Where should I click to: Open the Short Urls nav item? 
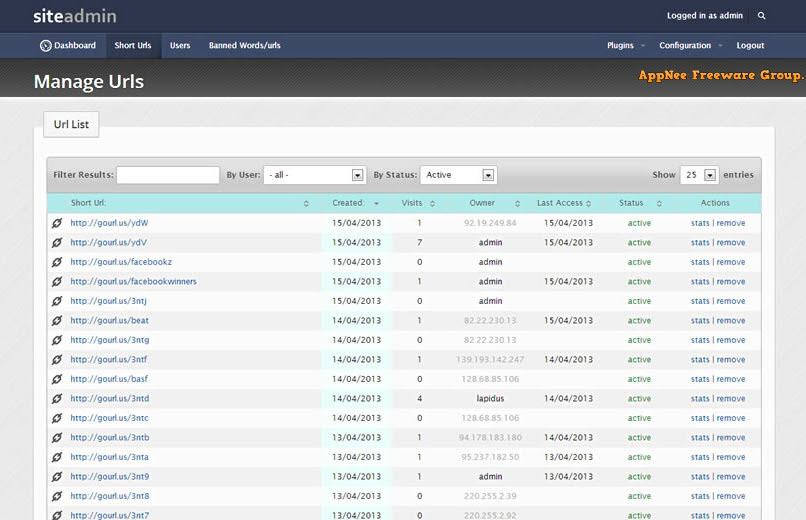coord(133,46)
